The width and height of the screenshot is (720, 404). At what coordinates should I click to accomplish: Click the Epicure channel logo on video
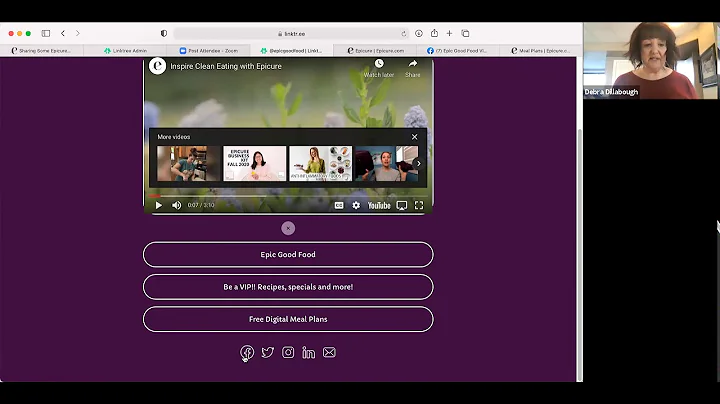157,66
